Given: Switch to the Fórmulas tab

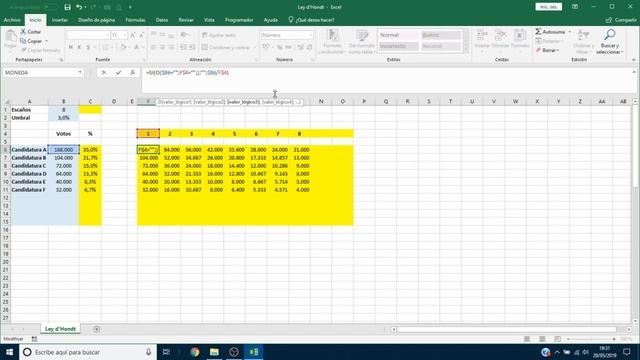Looking at the screenshot, I should [x=135, y=20].
